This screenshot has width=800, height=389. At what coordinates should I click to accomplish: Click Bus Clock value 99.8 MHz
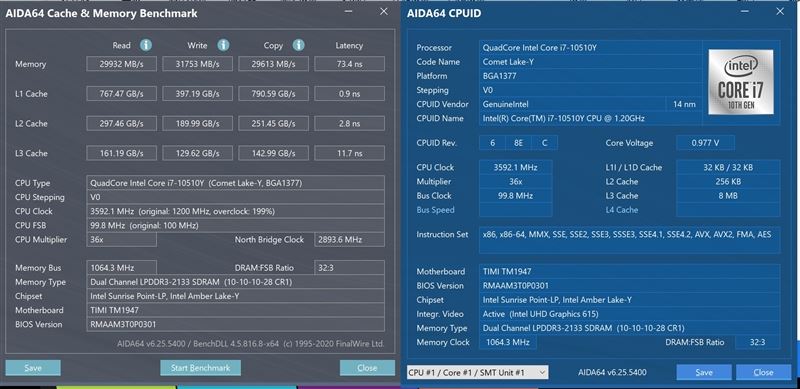tap(515, 196)
